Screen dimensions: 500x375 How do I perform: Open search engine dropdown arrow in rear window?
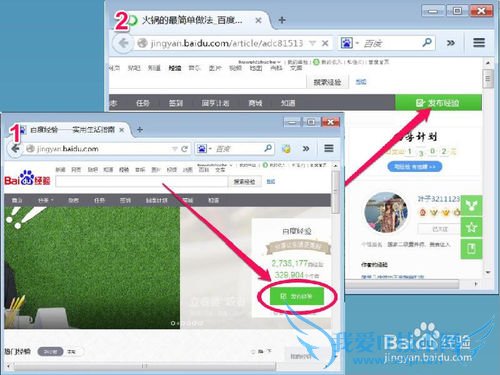coord(357,43)
